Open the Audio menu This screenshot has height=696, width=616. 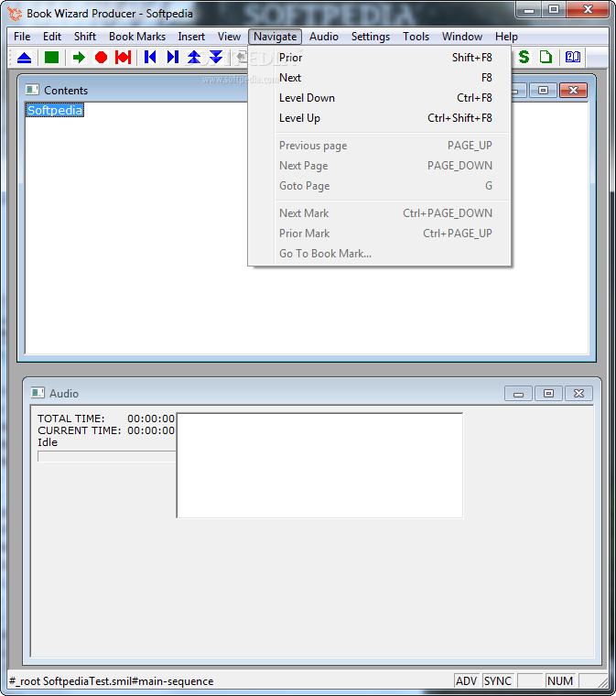pos(324,37)
